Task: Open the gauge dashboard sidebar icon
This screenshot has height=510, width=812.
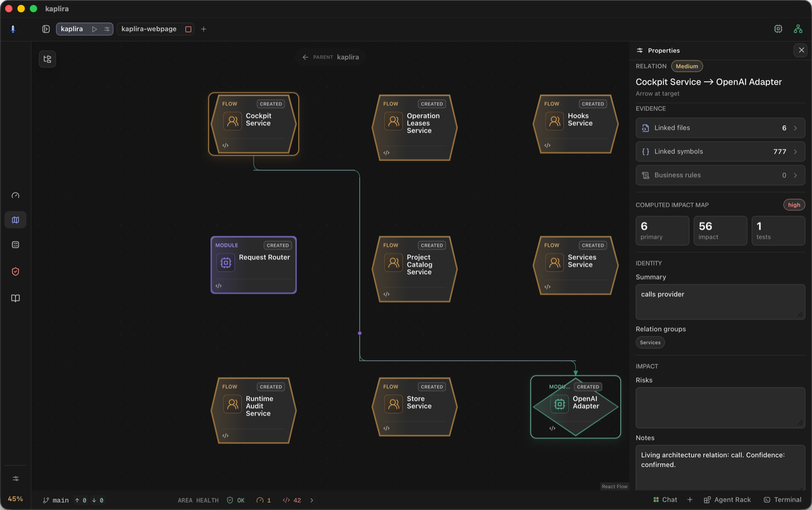Action: click(x=16, y=196)
